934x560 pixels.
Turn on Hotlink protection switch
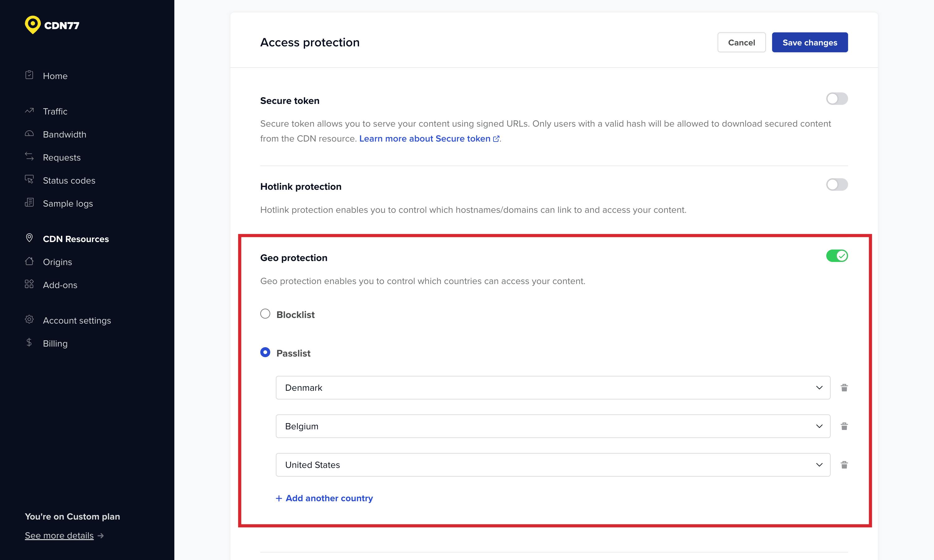tap(837, 184)
